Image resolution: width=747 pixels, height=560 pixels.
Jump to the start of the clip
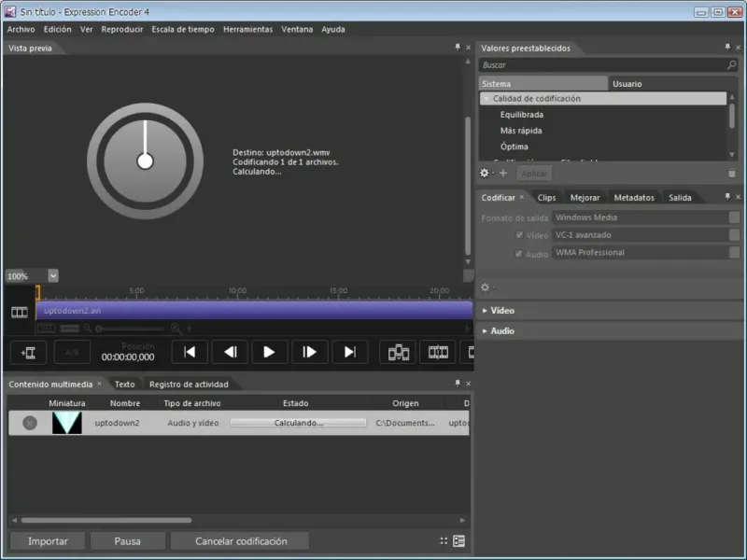pos(190,352)
